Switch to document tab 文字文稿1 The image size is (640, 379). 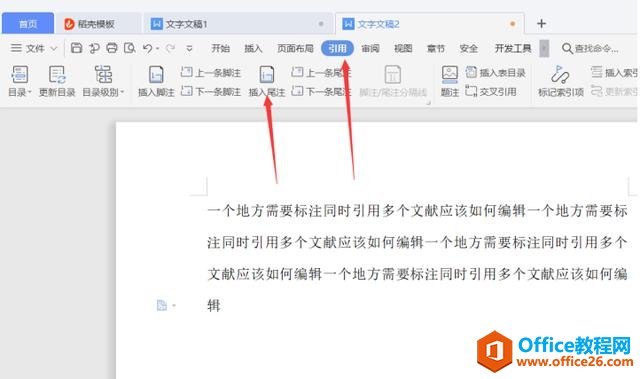click(237, 24)
